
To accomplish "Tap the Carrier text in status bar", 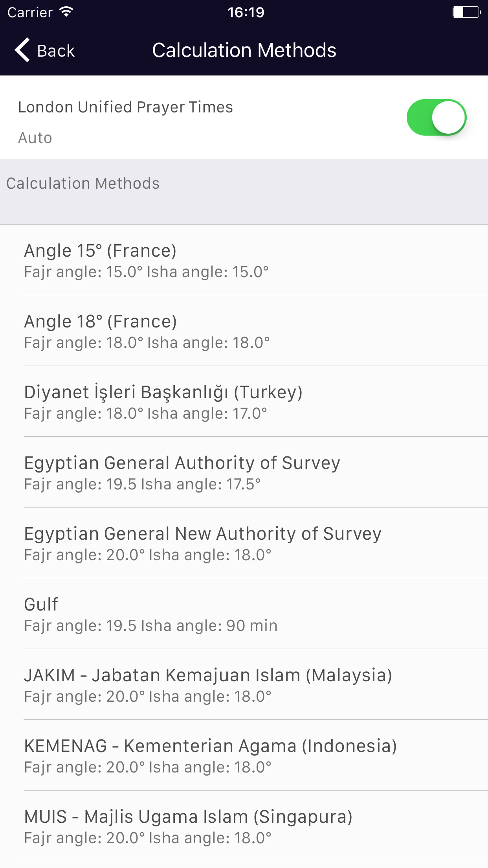I will [x=30, y=13].
